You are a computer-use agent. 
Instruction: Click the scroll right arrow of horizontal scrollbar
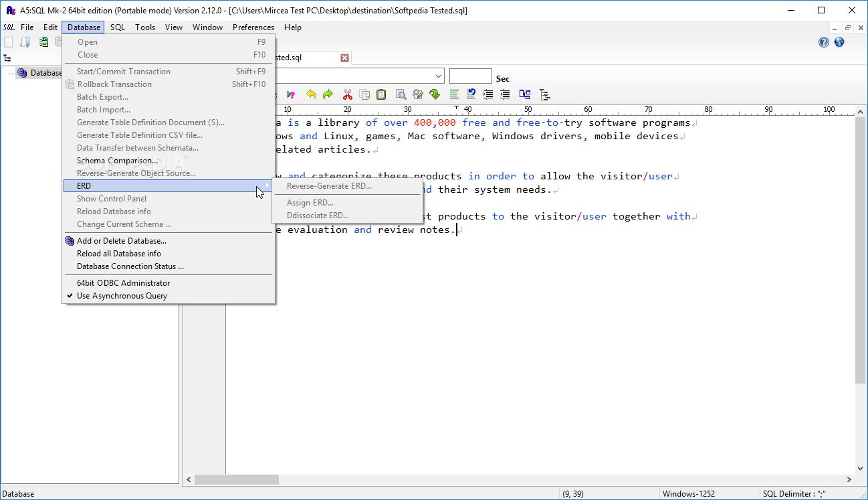(849, 479)
